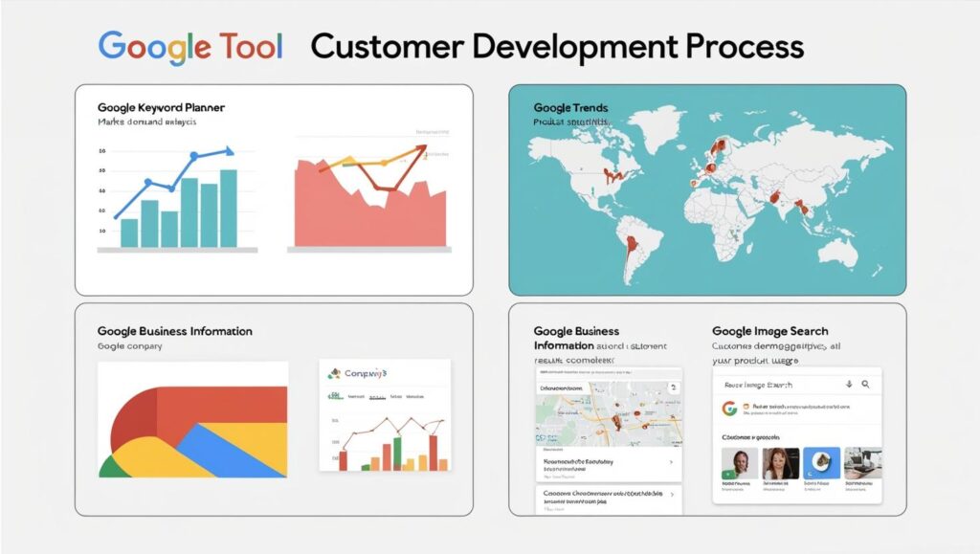This screenshot has height=554, width=980.
Task: Click the 'Google company' subtitle
Action: click(x=129, y=346)
